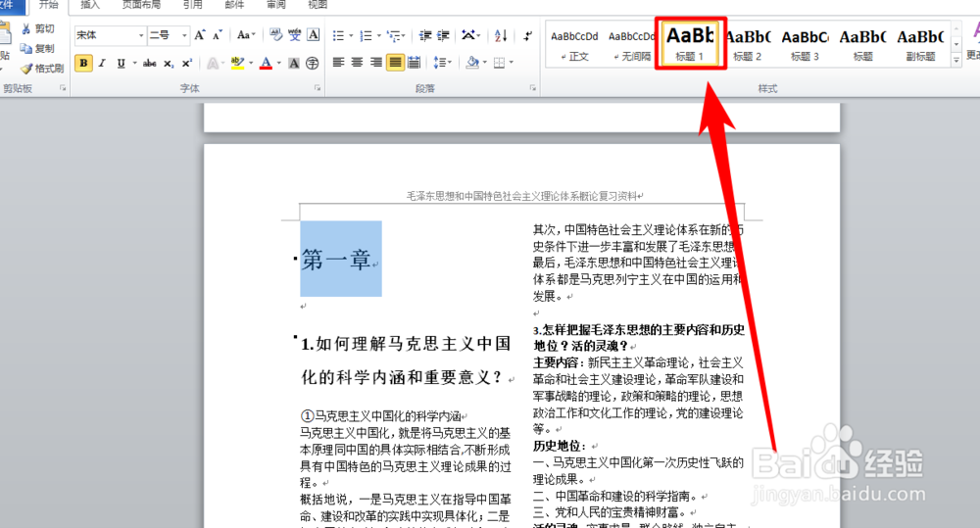Apply the 副标题 subtitle style

coord(920,45)
